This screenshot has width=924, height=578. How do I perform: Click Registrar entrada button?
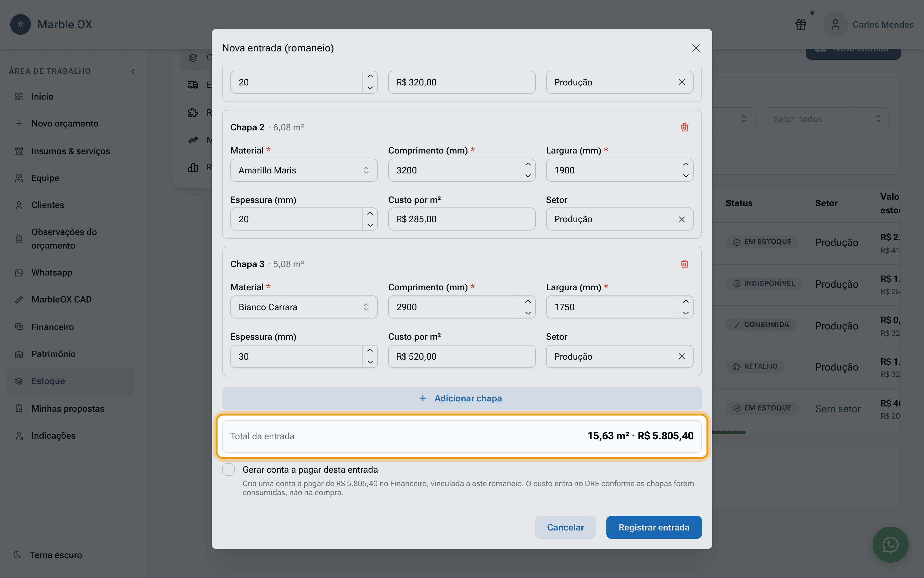[654, 527]
